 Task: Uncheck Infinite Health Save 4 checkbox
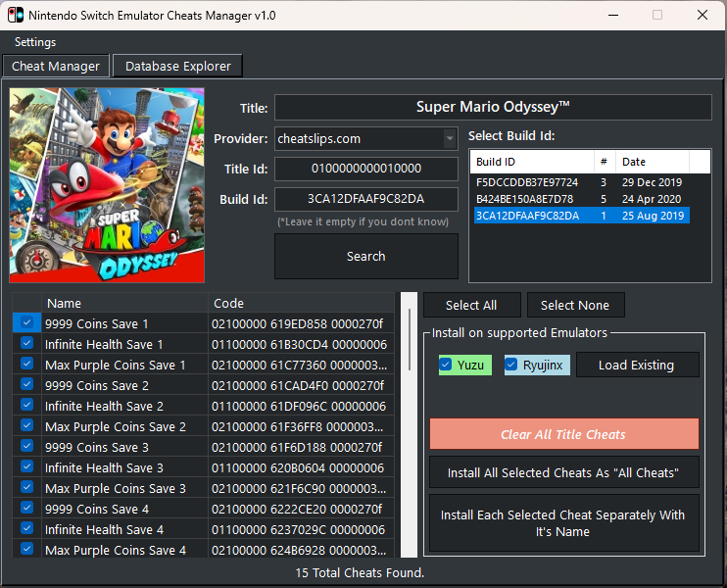pos(26,528)
